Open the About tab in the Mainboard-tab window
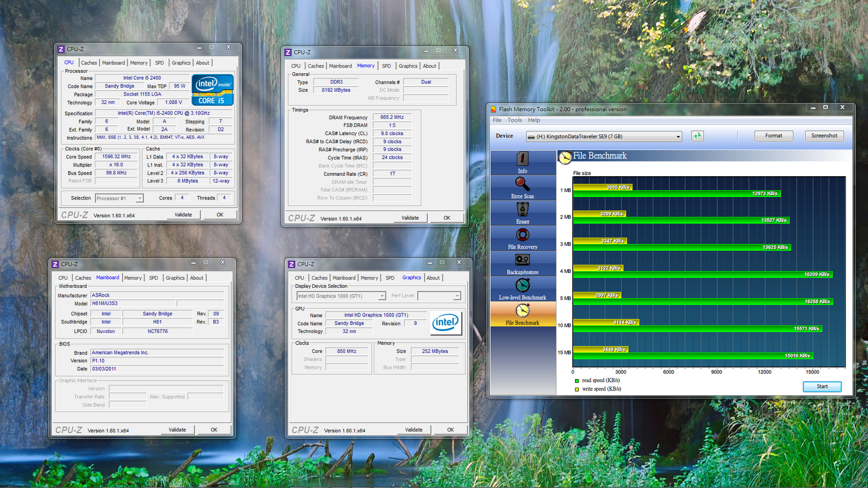The image size is (868, 488). [x=197, y=278]
